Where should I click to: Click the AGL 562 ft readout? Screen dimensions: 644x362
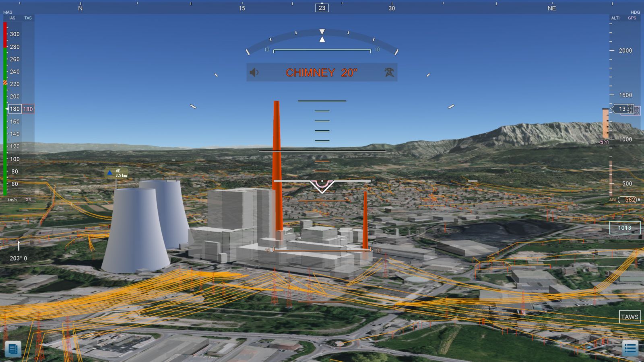(630, 200)
